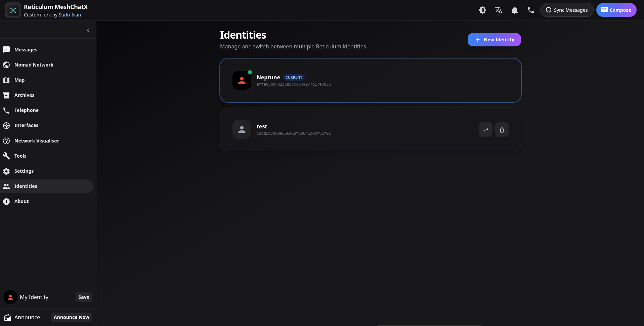Select the Nomad Network globe icon
This screenshot has width=644, height=326.
click(6, 65)
